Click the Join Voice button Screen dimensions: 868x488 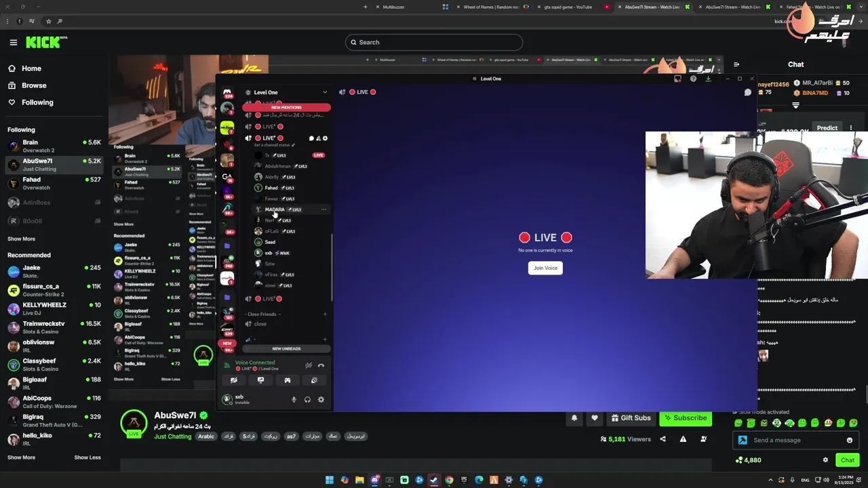pos(545,268)
